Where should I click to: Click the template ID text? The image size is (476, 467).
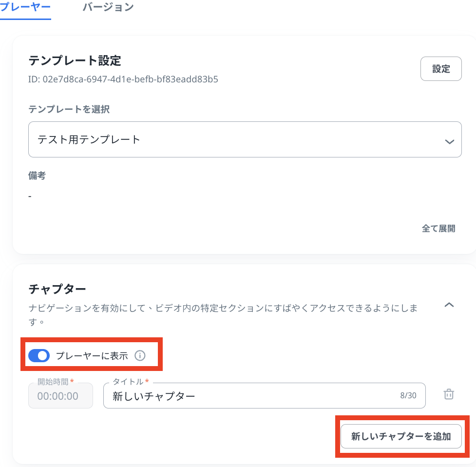coord(123,79)
